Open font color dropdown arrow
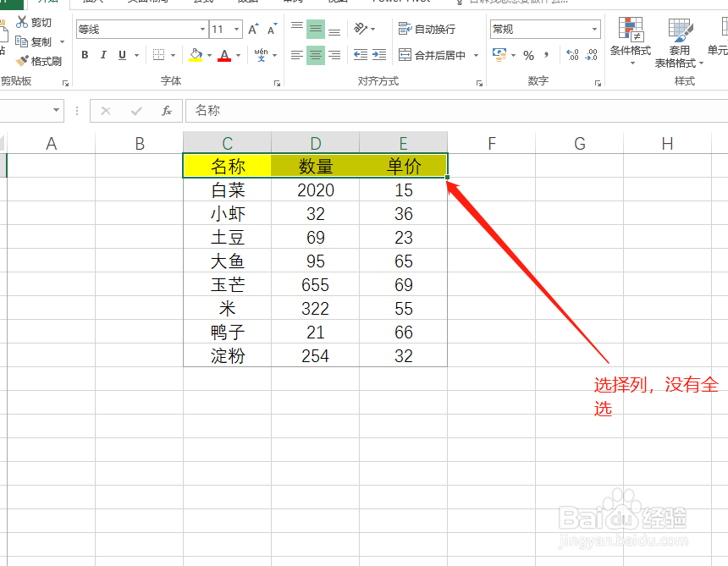This screenshot has height=566, width=728. 238,56
